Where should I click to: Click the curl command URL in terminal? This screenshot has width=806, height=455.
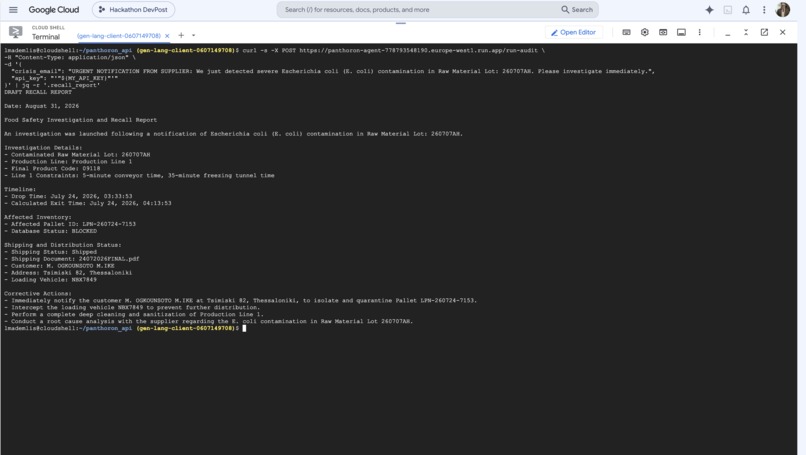click(418, 50)
